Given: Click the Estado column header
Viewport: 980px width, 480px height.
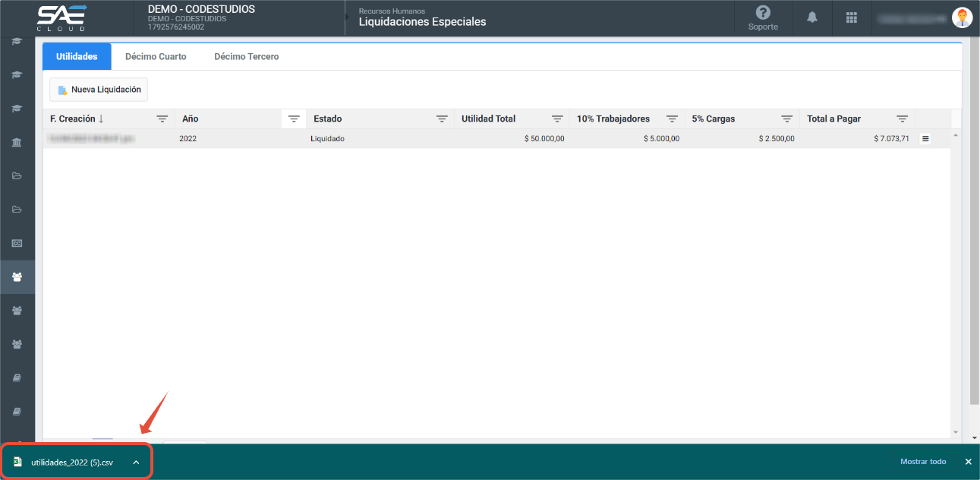Looking at the screenshot, I should pyautogui.click(x=328, y=119).
